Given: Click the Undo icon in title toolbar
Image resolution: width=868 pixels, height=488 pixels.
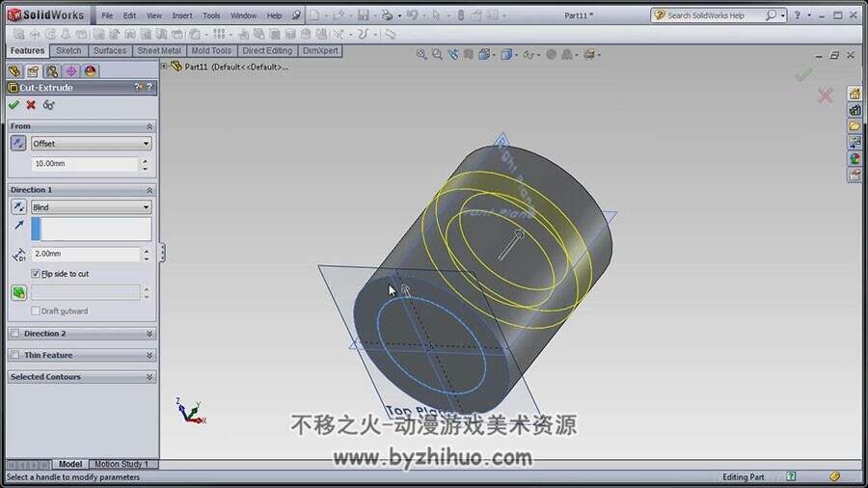Looking at the screenshot, I should click(x=412, y=15).
